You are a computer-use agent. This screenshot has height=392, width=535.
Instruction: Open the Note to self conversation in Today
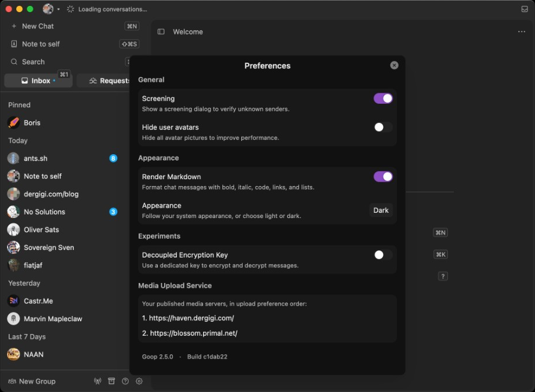tap(65, 176)
